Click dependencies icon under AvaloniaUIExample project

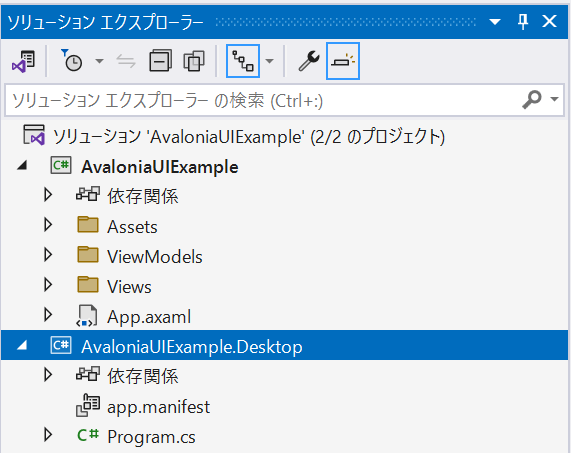pyautogui.click(x=88, y=194)
